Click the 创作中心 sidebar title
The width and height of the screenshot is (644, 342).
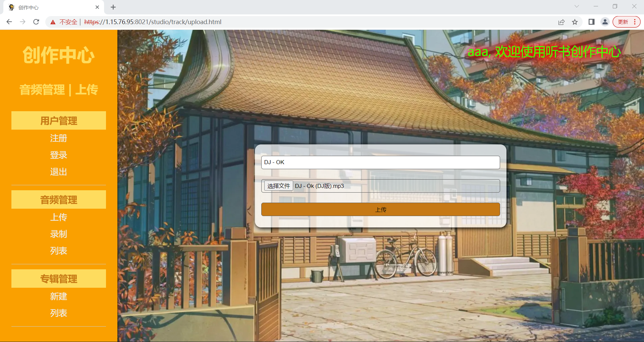(x=59, y=55)
